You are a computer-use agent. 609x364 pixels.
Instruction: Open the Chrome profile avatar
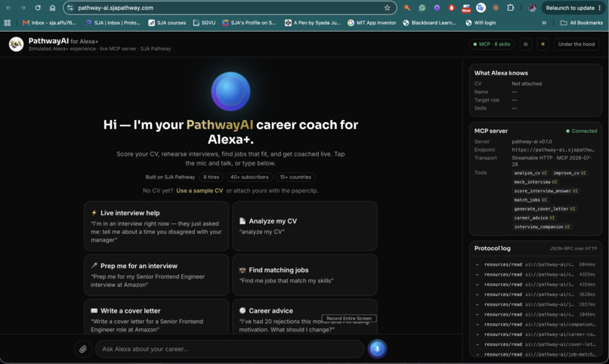pos(532,8)
